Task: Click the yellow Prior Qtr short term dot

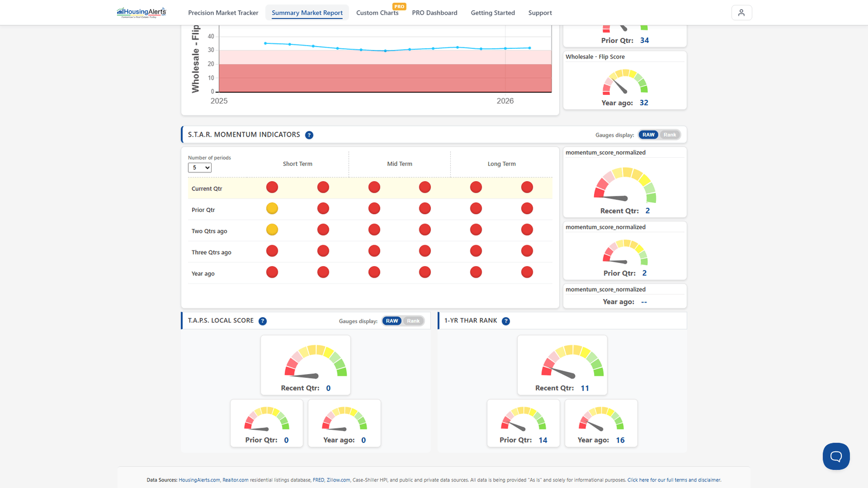Action: 272,208
